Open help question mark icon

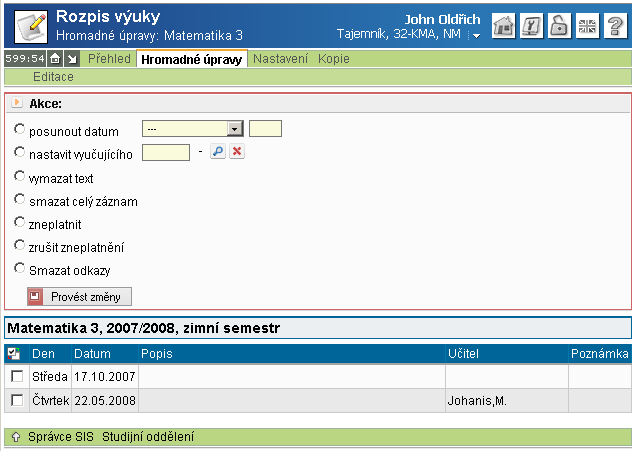click(x=616, y=26)
